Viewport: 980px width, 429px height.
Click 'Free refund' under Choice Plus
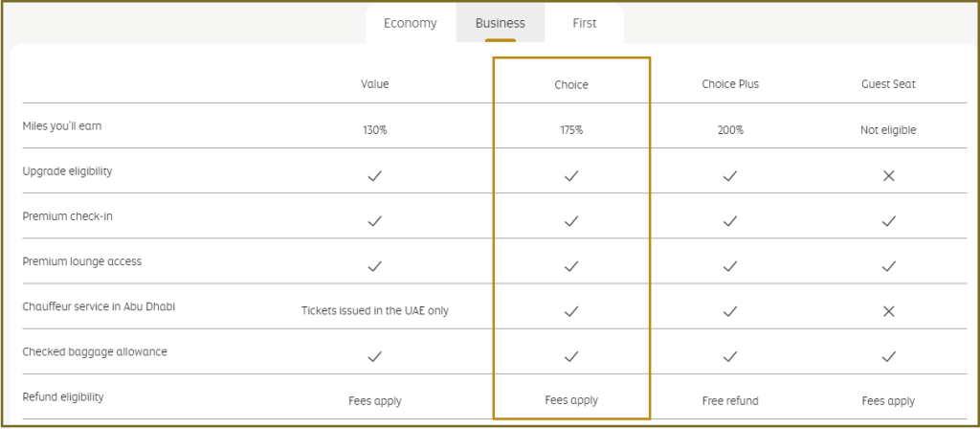(x=730, y=401)
